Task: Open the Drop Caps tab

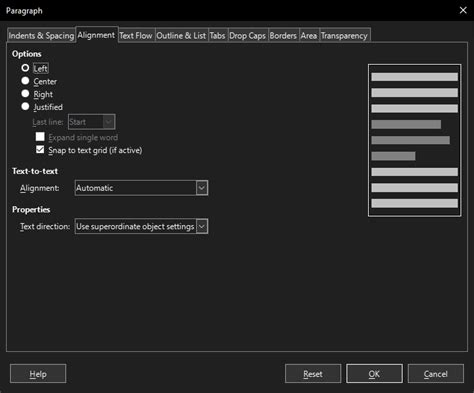Action: pyautogui.click(x=247, y=36)
